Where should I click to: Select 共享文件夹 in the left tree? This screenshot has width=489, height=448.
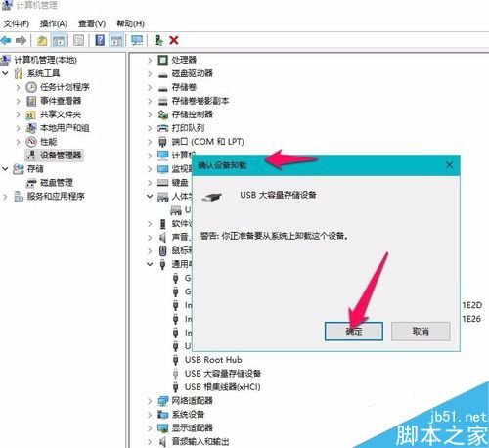[61, 114]
